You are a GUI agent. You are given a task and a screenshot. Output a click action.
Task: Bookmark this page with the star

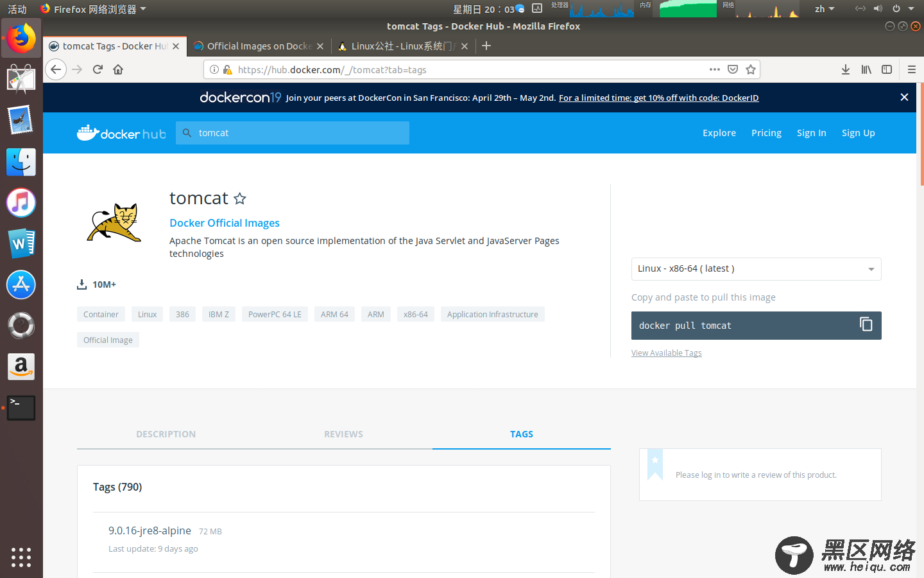point(751,69)
